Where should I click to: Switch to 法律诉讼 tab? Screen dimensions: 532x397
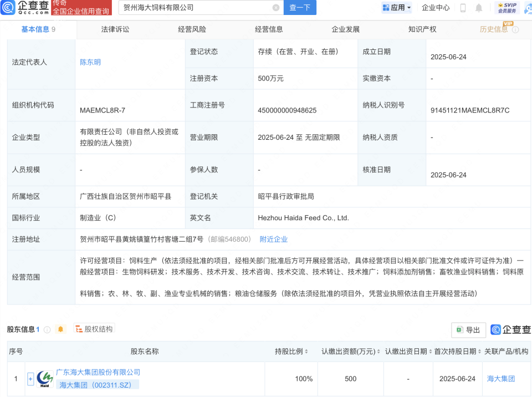pyautogui.click(x=115, y=29)
